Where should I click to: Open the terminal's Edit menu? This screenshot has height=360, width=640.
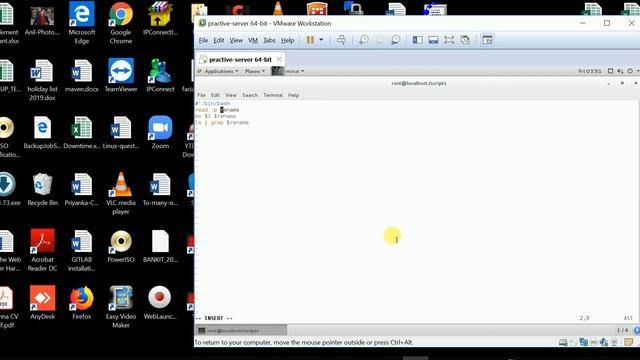pos(215,95)
